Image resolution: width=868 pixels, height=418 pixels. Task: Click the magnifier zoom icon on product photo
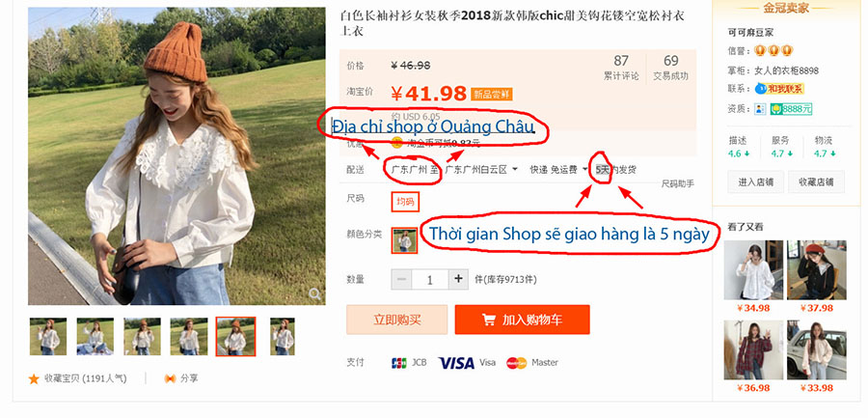315,293
